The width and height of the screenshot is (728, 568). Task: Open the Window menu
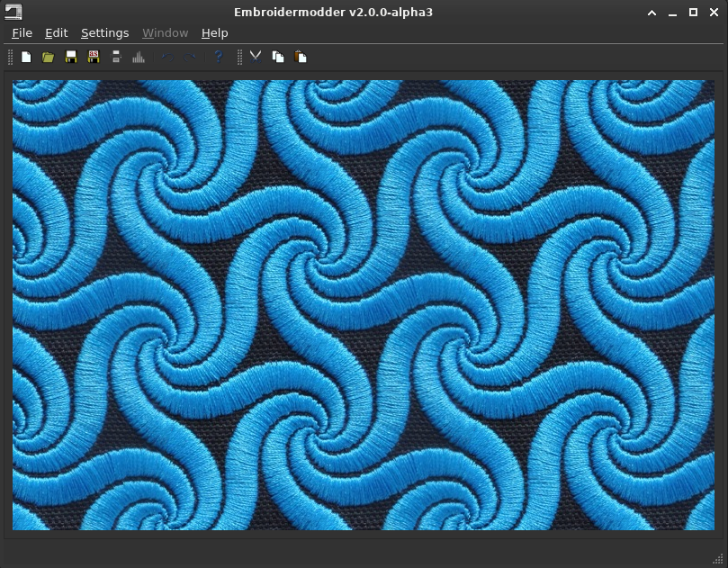tap(166, 33)
